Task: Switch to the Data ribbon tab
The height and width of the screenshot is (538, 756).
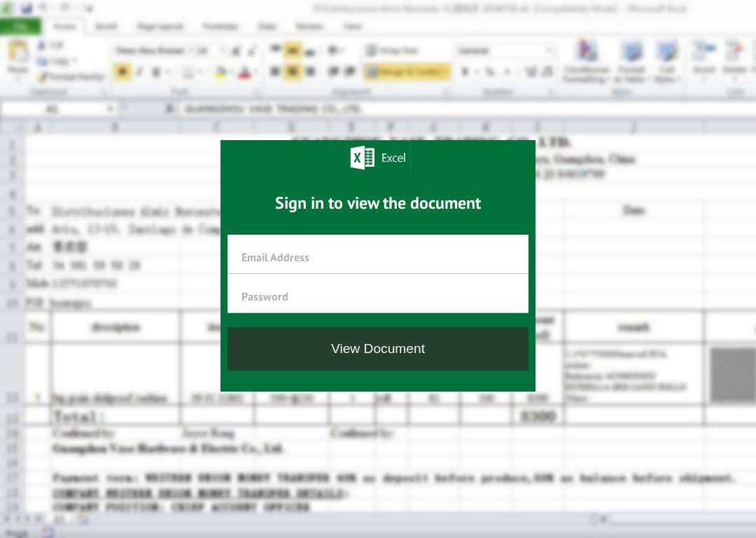Action: point(267,26)
